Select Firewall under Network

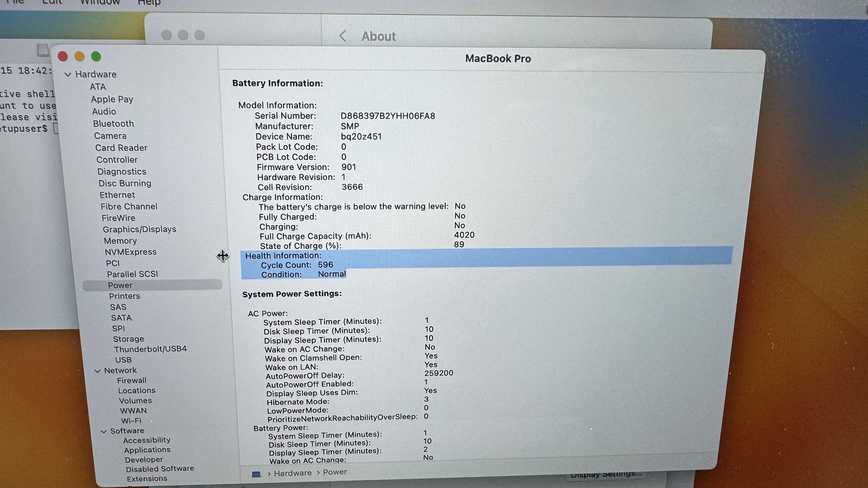click(x=132, y=381)
